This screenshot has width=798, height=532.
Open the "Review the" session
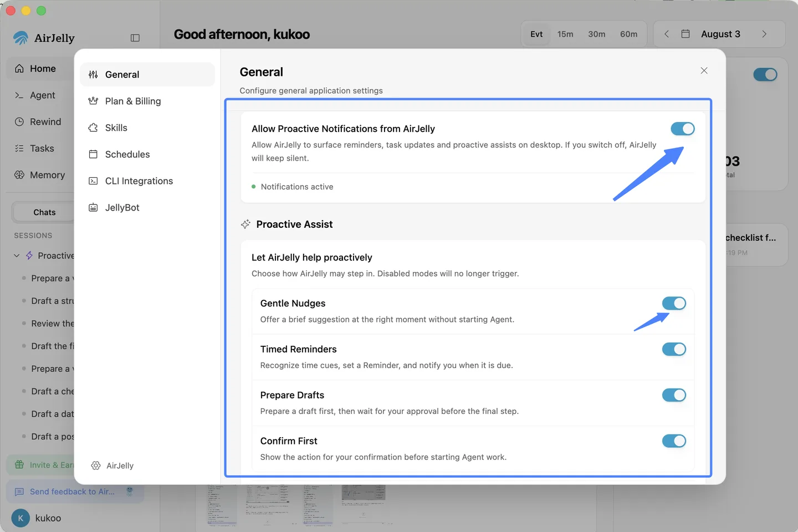[x=53, y=324]
